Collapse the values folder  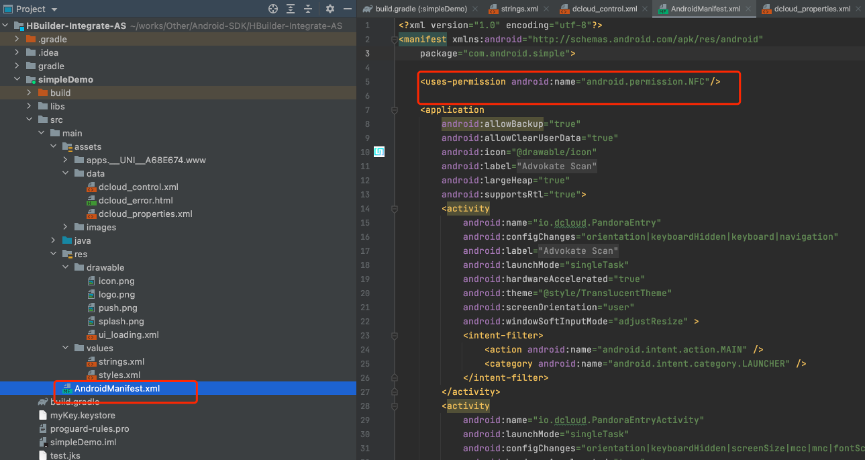[66, 348]
